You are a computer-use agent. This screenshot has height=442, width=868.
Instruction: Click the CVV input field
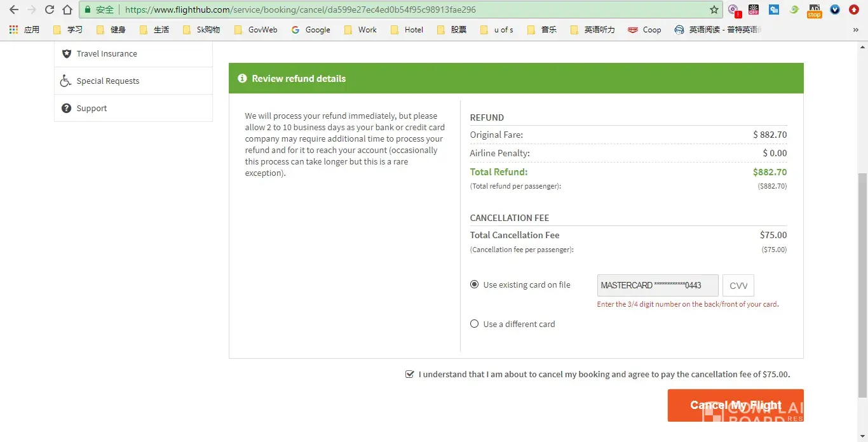738,286
